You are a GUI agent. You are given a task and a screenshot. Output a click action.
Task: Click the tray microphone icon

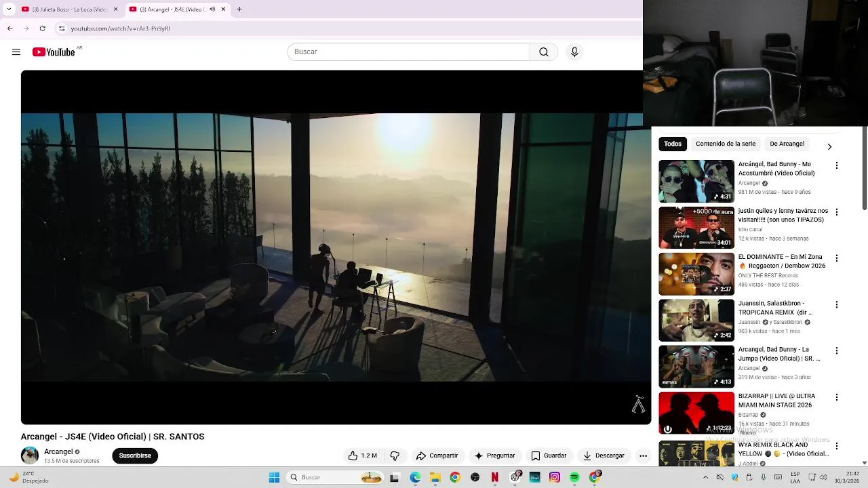[x=764, y=477]
